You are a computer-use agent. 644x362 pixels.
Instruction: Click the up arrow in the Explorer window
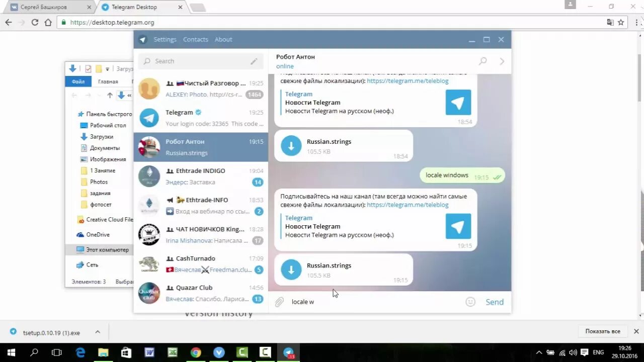[x=110, y=95]
